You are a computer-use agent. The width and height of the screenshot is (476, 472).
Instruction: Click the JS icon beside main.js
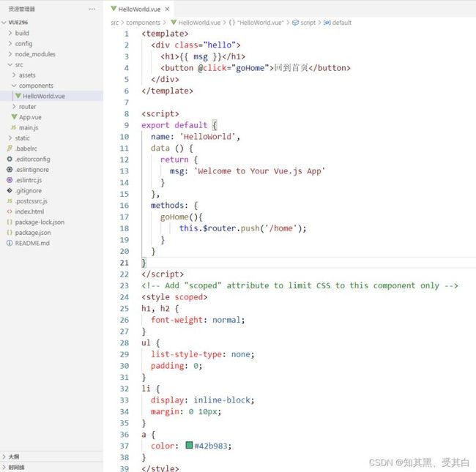coord(13,127)
